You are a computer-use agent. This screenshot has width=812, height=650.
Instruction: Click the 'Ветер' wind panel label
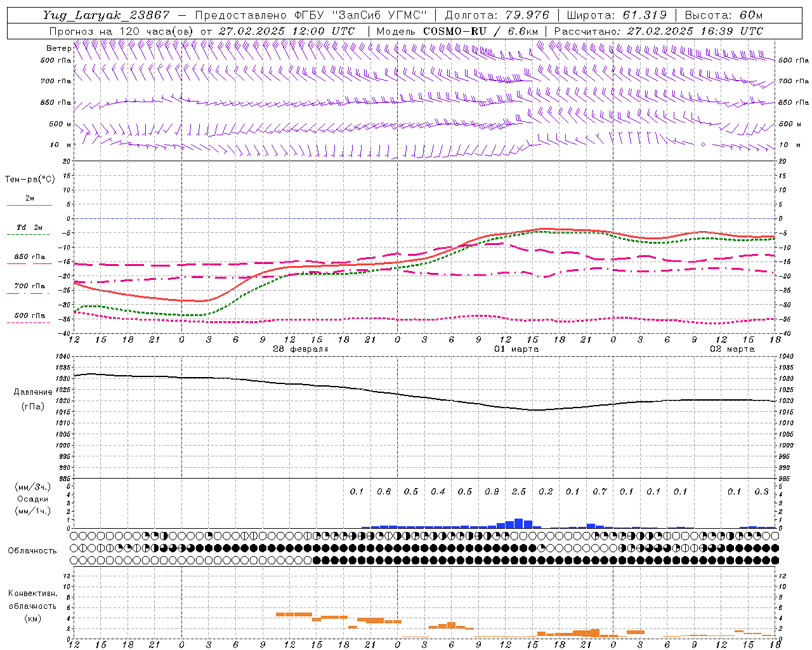click(58, 48)
